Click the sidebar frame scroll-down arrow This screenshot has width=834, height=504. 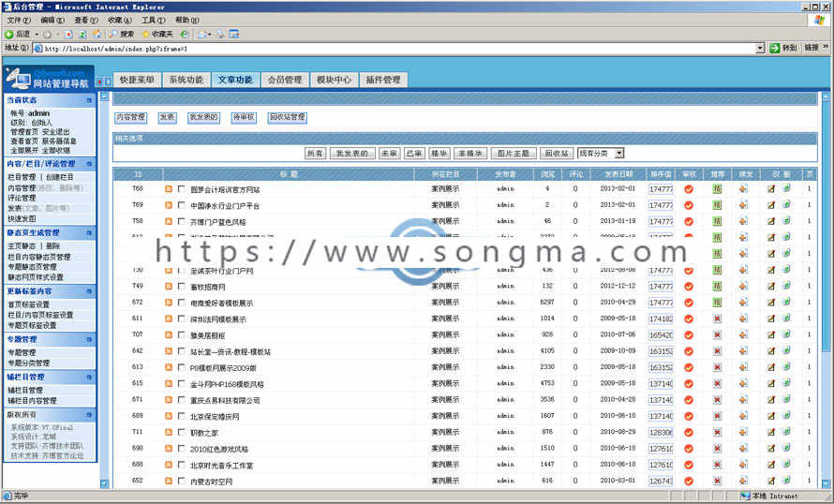coord(104,483)
